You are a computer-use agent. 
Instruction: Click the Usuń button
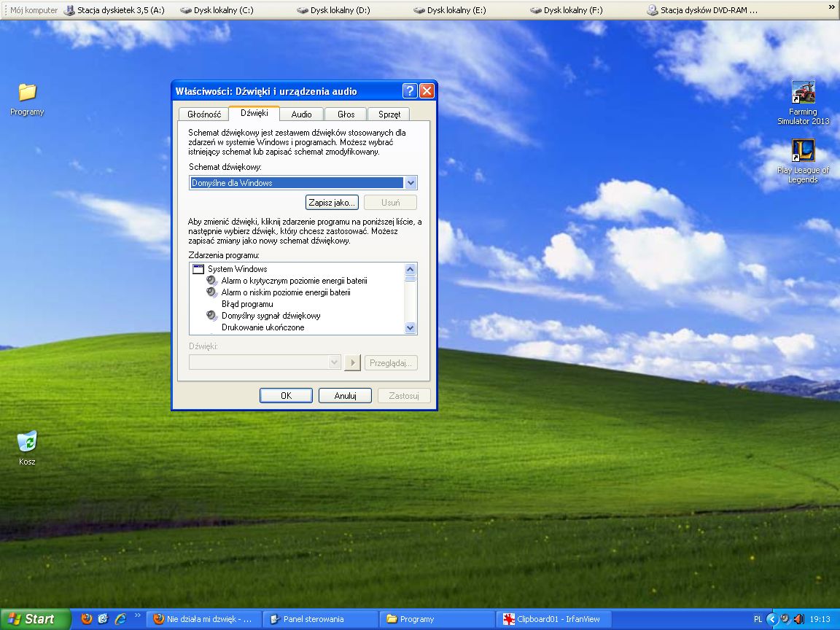pos(391,203)
